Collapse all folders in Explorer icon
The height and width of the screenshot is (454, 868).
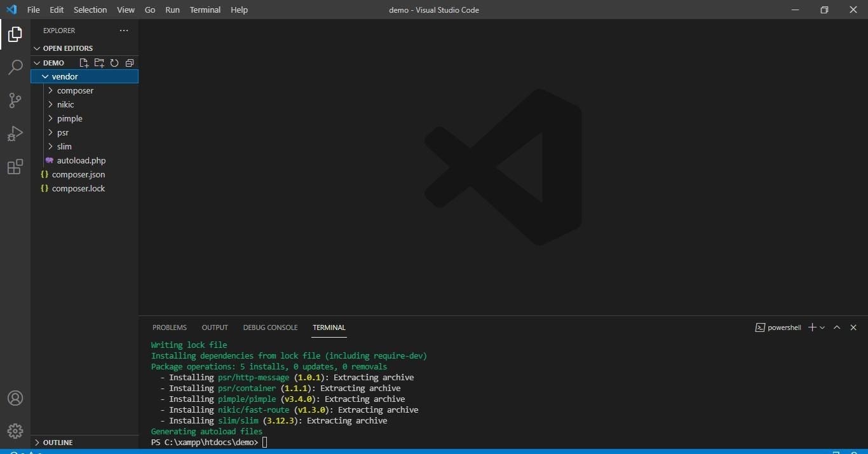click(x=130, y=63)
